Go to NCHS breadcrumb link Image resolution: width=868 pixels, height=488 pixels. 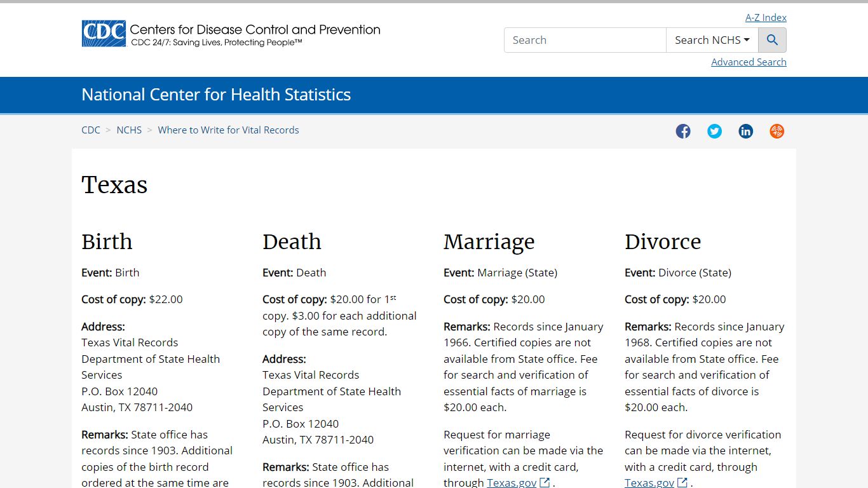point(129,130)
